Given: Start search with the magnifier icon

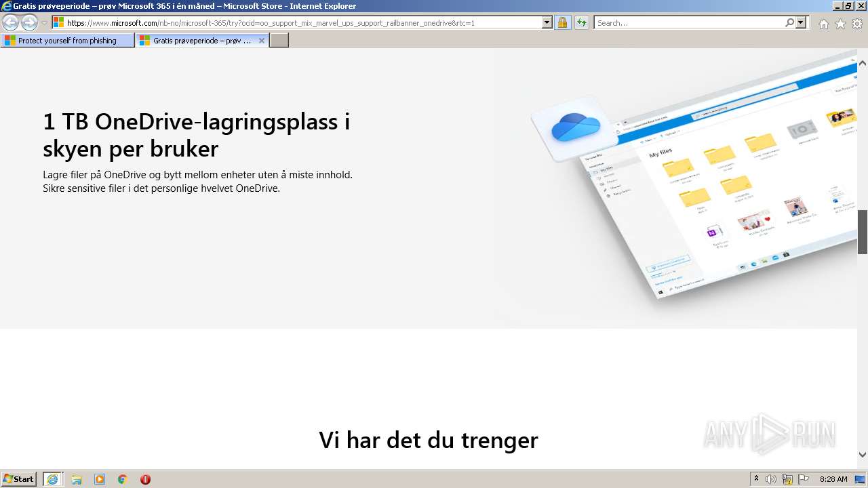Looking at the screenshot, I should coord(789,23).
